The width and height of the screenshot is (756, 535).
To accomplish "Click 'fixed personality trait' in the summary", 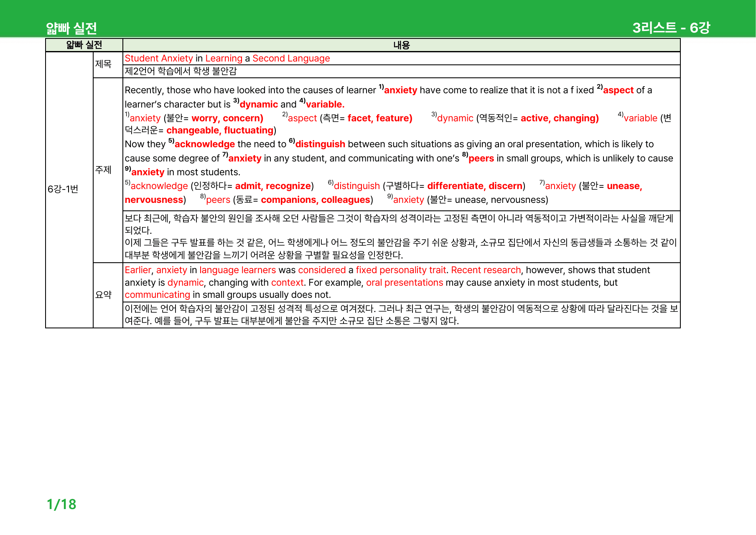I will click(401, 270).
